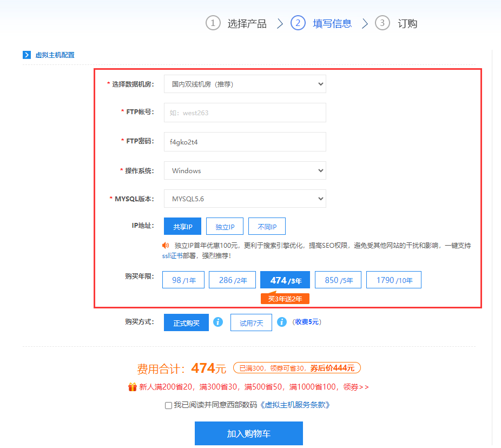The height and width of the screenshot is (448, 501).
Task: Click the orange speaker notice icon
Action: [x=167, y=245]
